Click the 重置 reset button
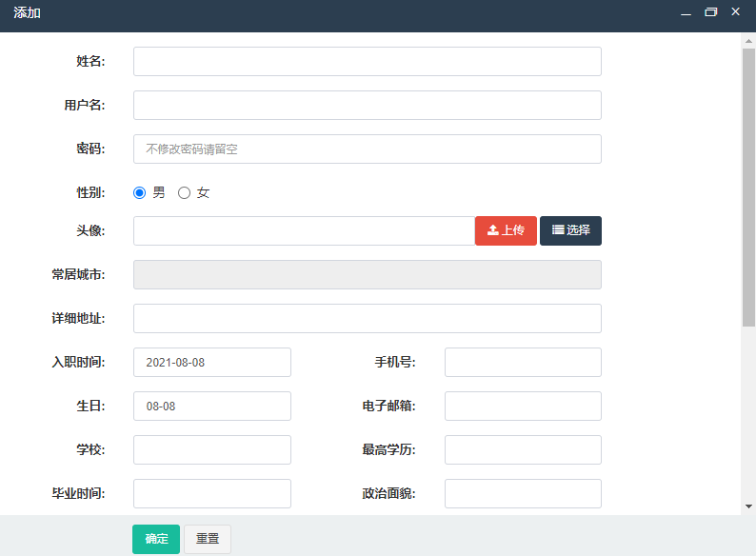This screenshot has width=756, height=556. click(x=208, y=539)
